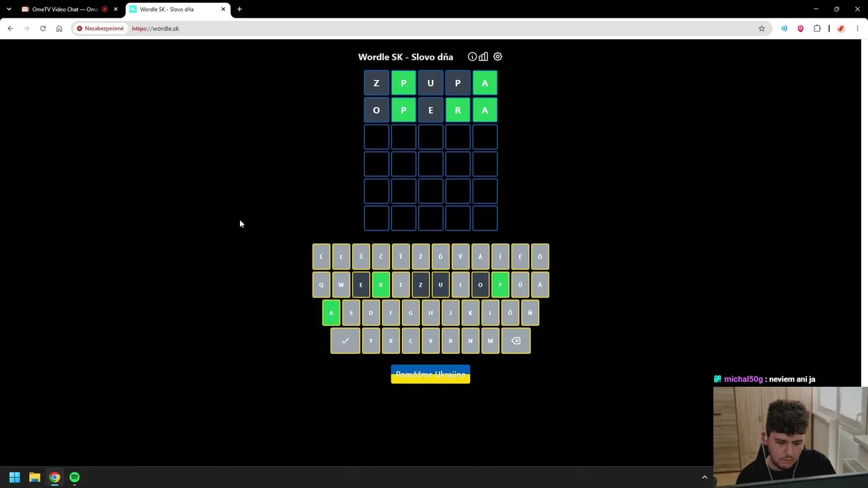Go to the browser home page icon
Viewport: 868px width, 488px height.
pos(59,28)
